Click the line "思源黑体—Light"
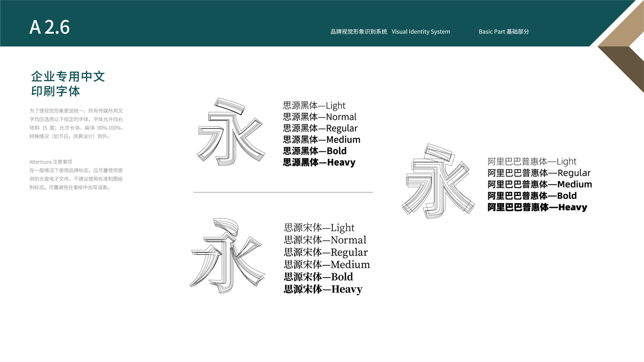 (314, 106)
